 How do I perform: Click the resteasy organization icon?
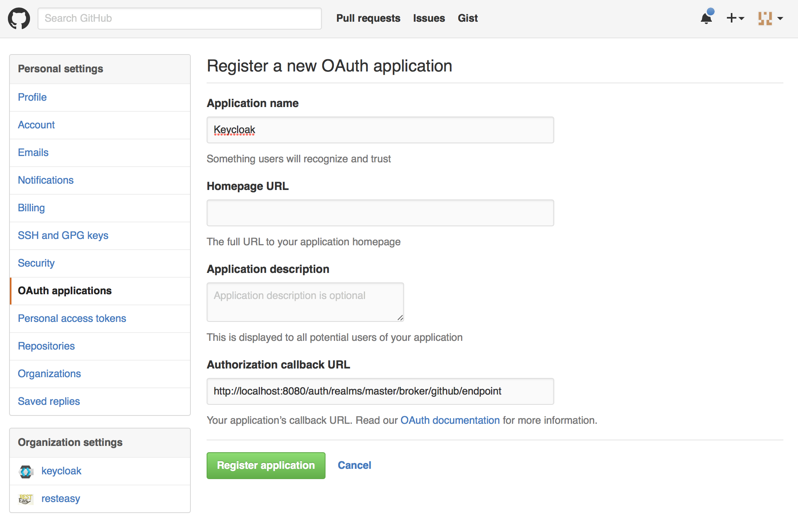pyautogui.click(x=26, y=499)
